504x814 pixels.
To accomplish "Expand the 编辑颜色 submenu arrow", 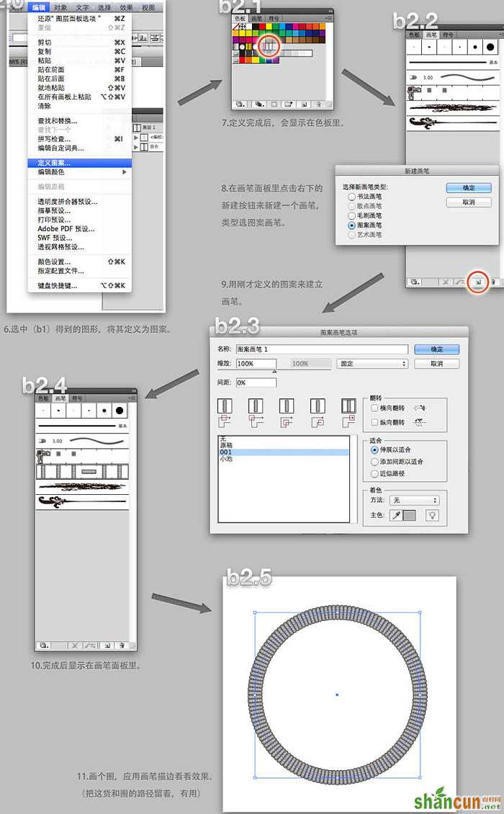I will (124, 172).
